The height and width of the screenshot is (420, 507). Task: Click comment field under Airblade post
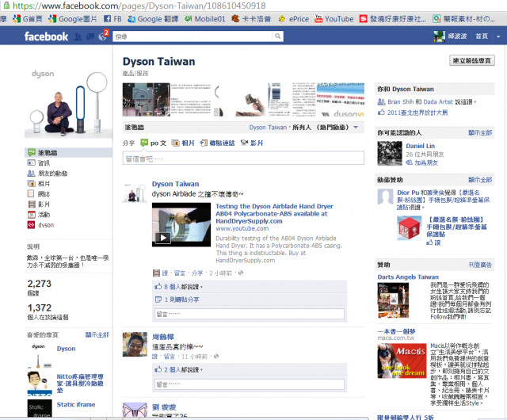(x=250, y=314)
